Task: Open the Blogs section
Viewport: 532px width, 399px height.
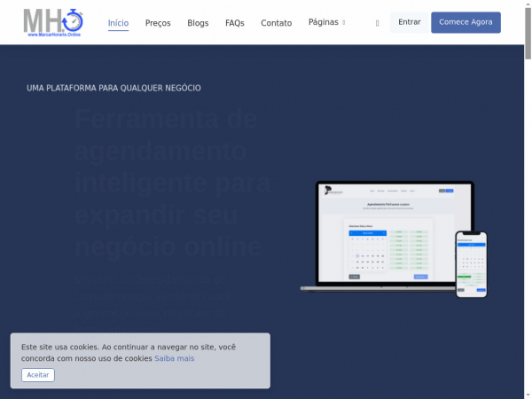Action: tap(198, 23)
